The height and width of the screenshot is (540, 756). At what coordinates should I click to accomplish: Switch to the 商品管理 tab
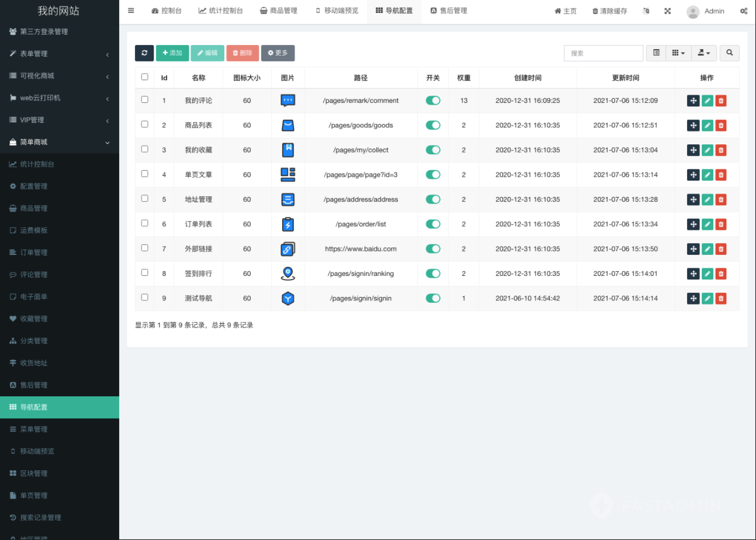[279, 11]
